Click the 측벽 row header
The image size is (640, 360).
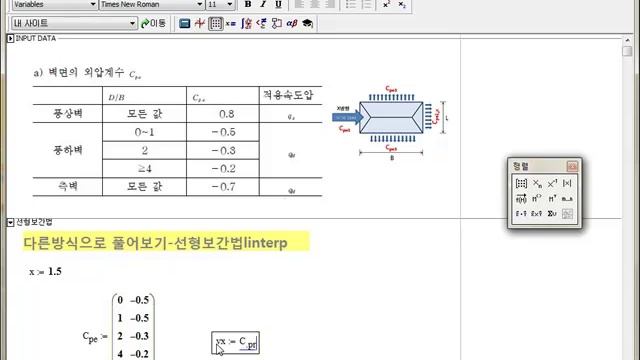pyautogui.click(x=68, y=187)
